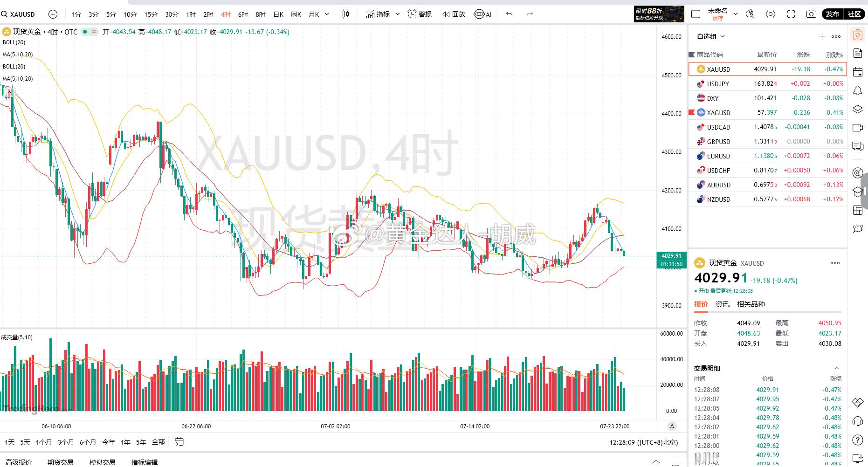Viewport: 868px width, 467px height.
Task: Switch to the 1时 timeframe
Action: [x=191, y=14]
